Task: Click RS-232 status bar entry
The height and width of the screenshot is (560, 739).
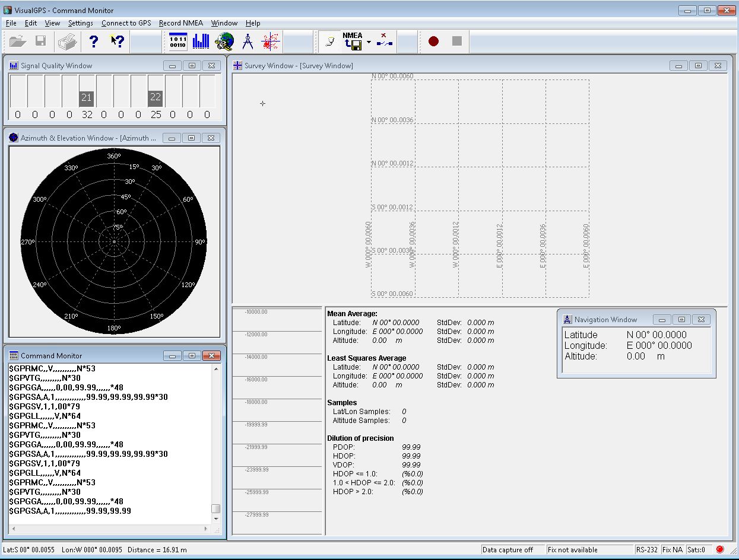Action: pos(647,550)
